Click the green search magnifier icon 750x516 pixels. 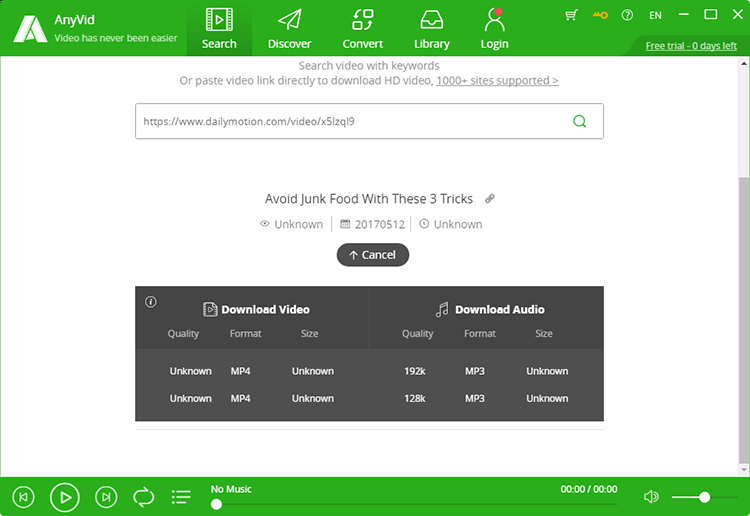(579, 121)
